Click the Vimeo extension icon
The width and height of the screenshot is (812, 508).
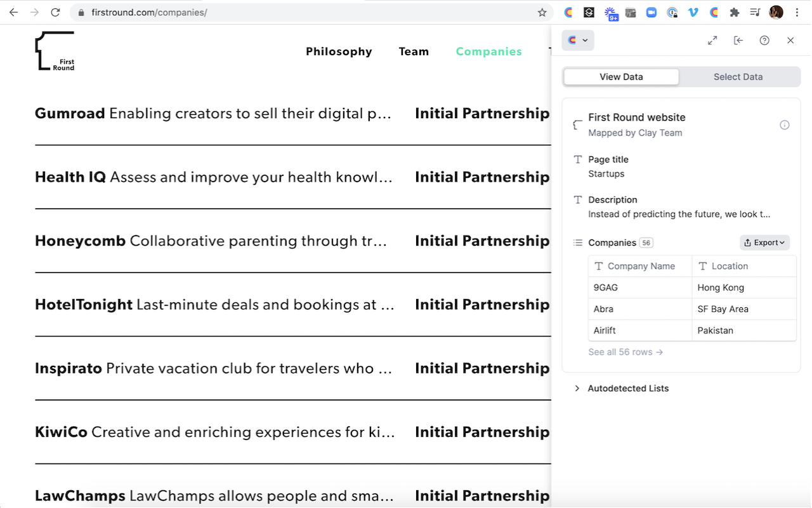point(693,12)
